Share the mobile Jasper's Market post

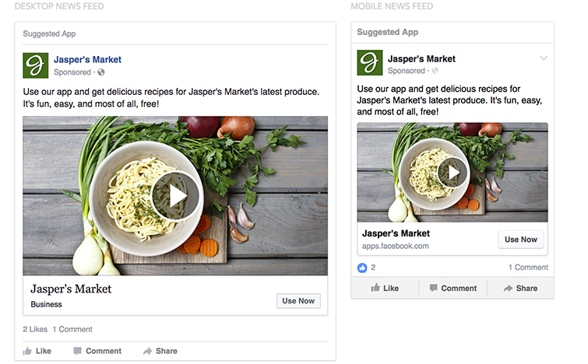point(520,288)
